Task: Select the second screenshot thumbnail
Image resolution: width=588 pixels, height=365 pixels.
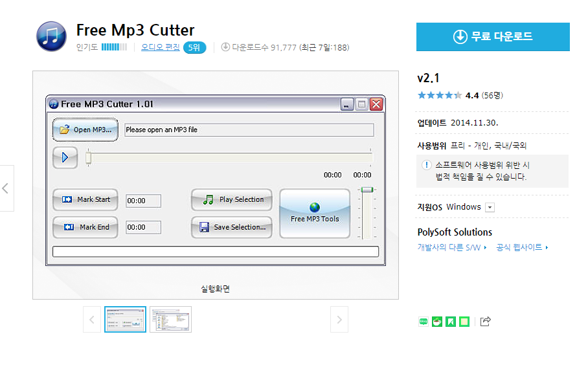Action: [x=170, y=320]
